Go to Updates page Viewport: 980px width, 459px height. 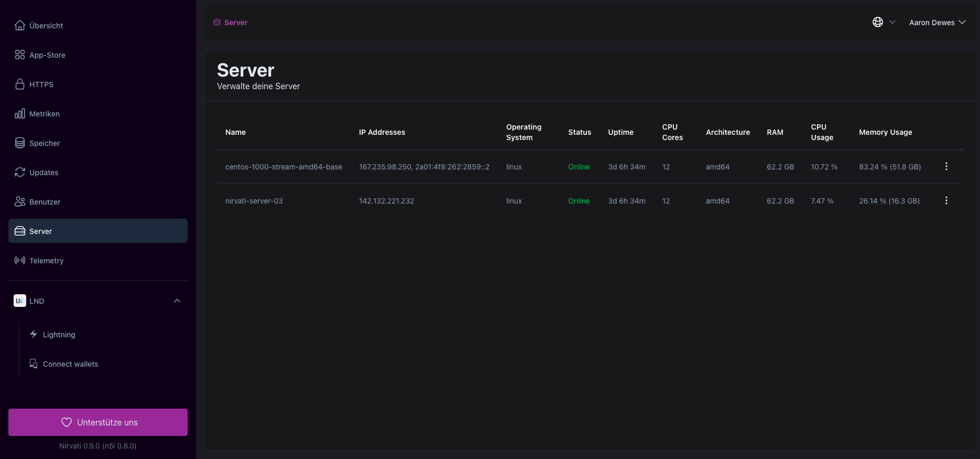pos(98,172)
